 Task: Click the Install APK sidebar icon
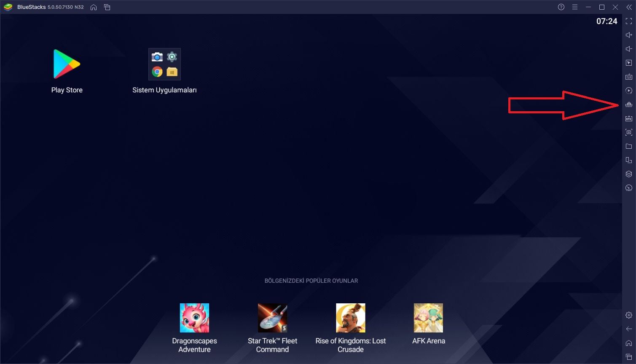629,118
